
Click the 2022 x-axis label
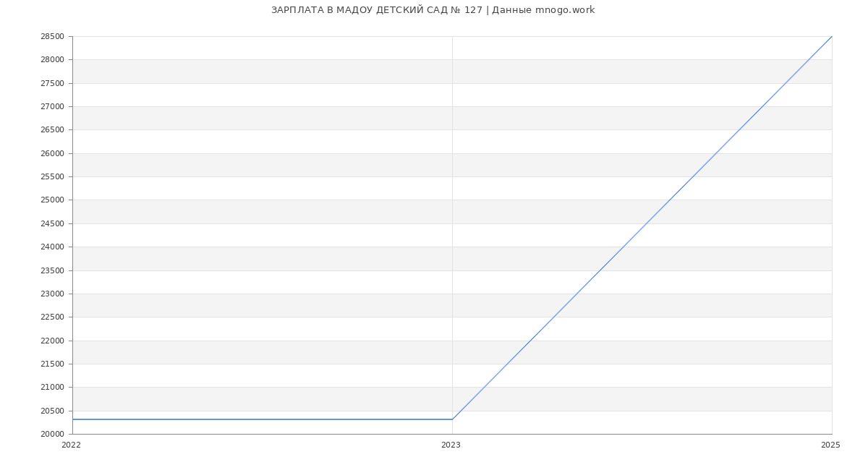tap(71, 445)
